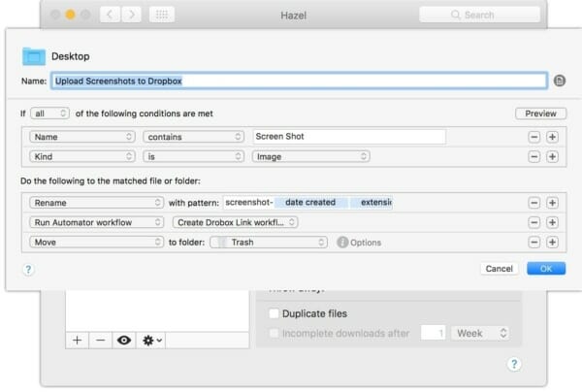
Task: Click the yellow minimize window button
Action: coord(70,15)
